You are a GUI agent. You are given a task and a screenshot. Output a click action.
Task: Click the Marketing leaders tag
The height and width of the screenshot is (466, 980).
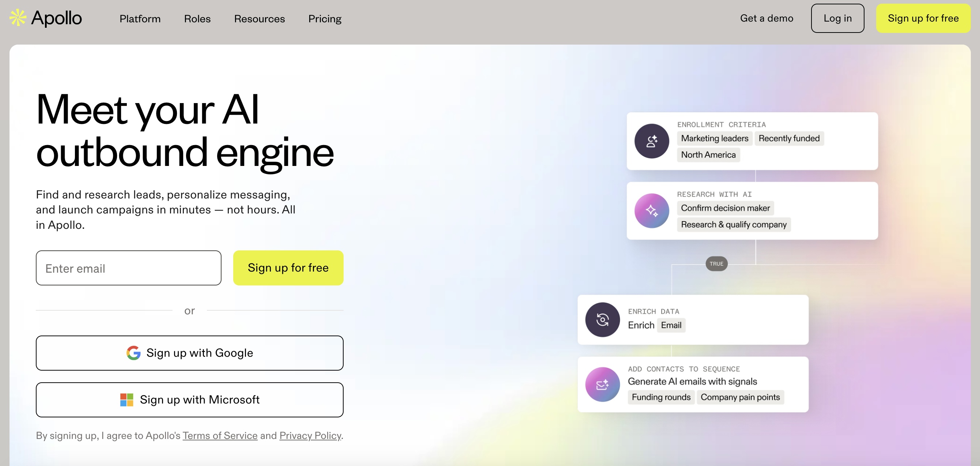(x=715, y=138)
